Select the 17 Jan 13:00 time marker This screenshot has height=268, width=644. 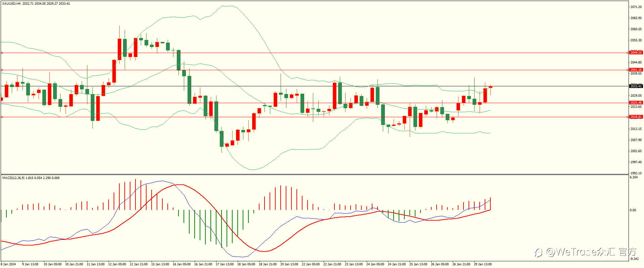[225, 264]
